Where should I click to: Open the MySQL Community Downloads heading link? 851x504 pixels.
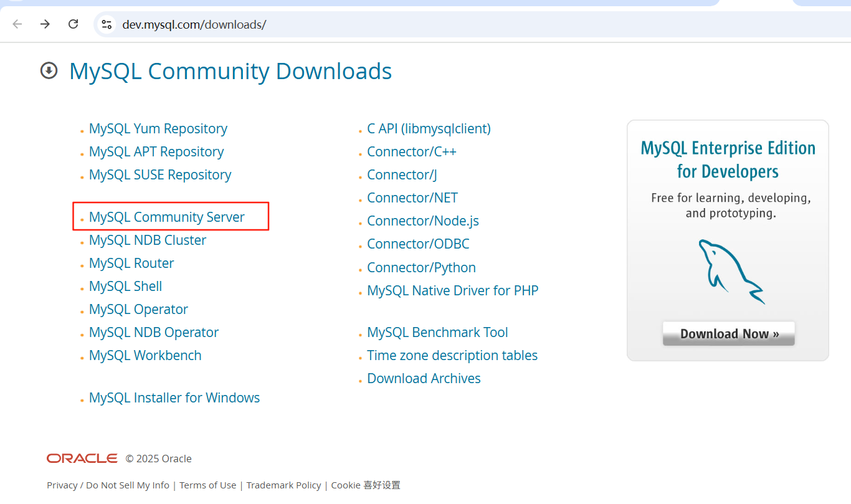click(x=231, y=71)
